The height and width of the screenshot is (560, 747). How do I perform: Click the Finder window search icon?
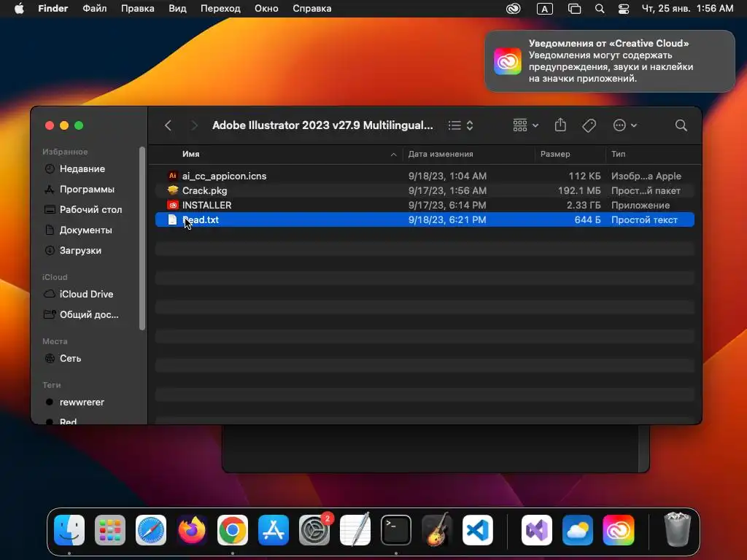(681, 125)
